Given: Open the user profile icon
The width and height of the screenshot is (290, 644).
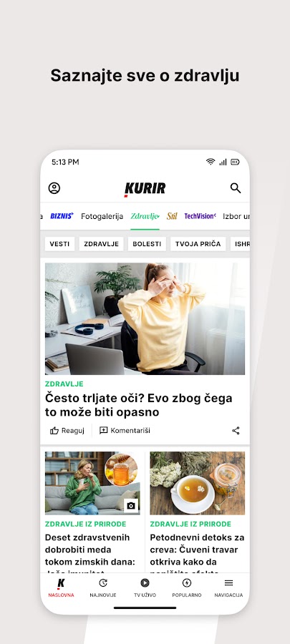Looking at the screenshot, I should pos(54,188).
